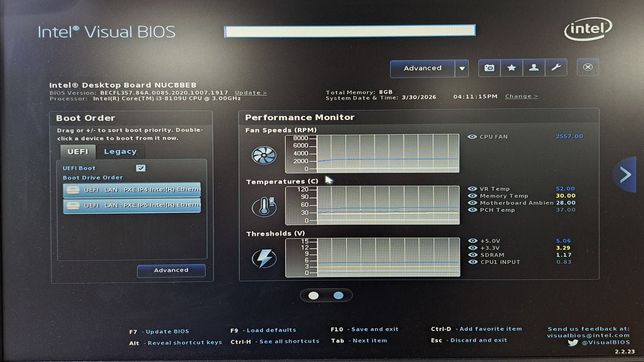The width and height of the screenshot is (644, 362).
Task: Open the wrench tools icon
Action: (x=556, y=68)
